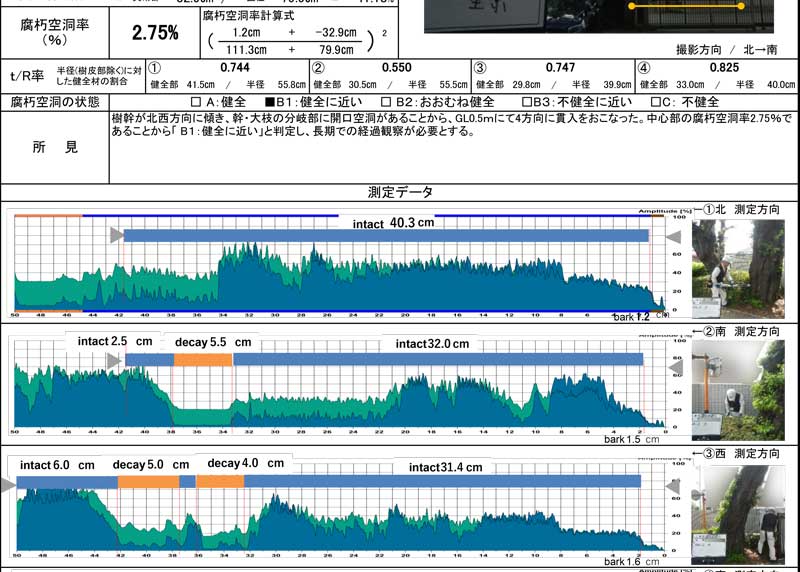Click the 2.75% decay rate value
800x572 pixels.
pyautogui.click(x=155, y=33)
